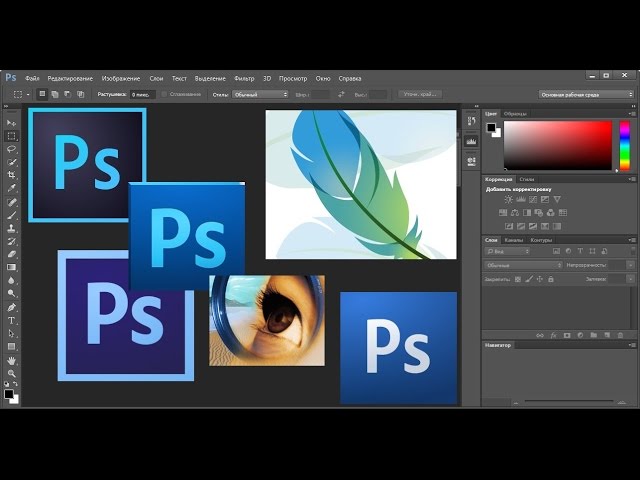This screenshot has width=640, height=480.
Task: Select the Move tool
Action: click(x=11, y=122)
